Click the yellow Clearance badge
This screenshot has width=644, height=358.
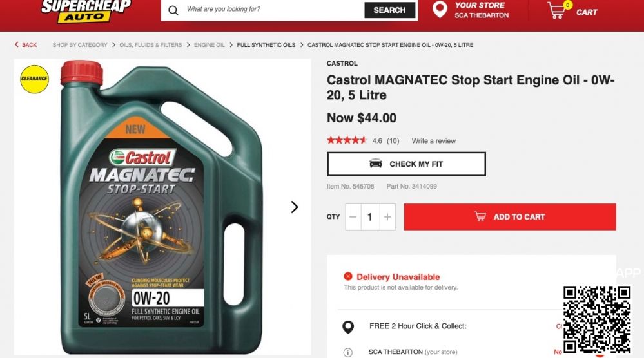(35, 79)
